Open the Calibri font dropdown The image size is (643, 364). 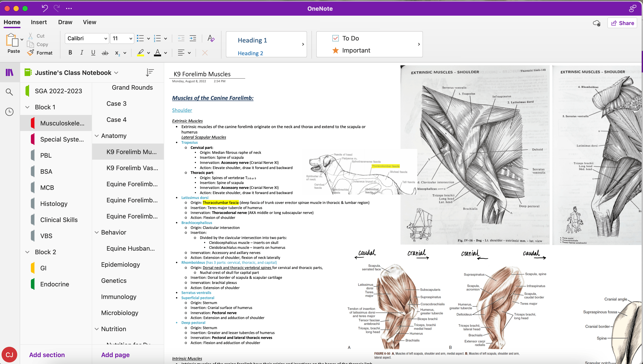[87, 38]
